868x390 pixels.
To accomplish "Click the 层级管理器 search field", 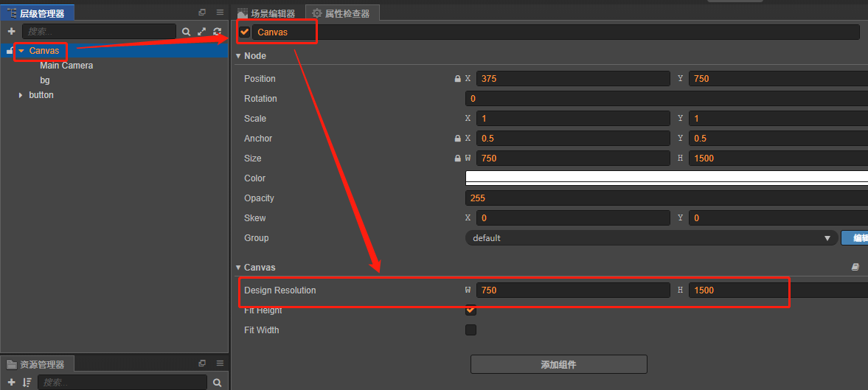I will [99, 32].
